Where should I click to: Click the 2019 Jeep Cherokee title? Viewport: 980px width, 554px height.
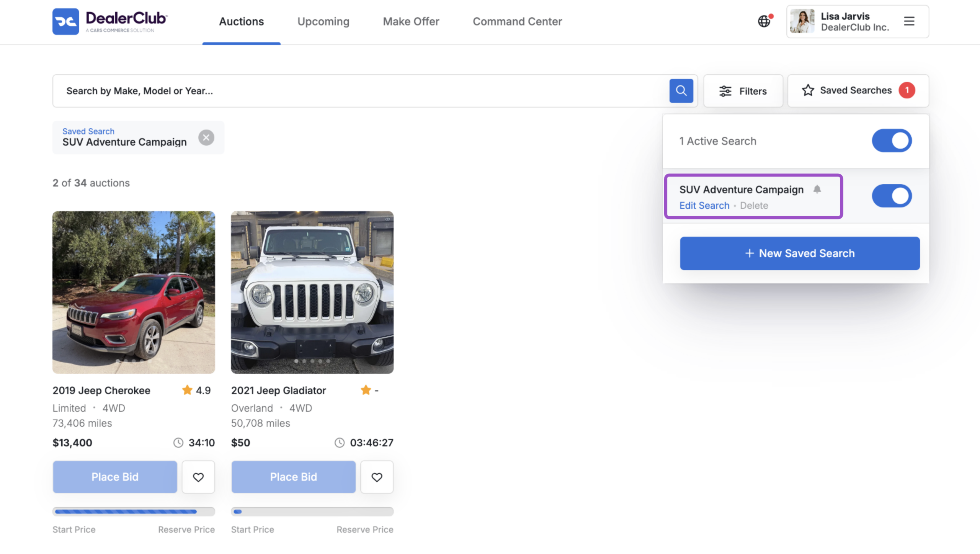pyautogui.click(x=101, y=391)
